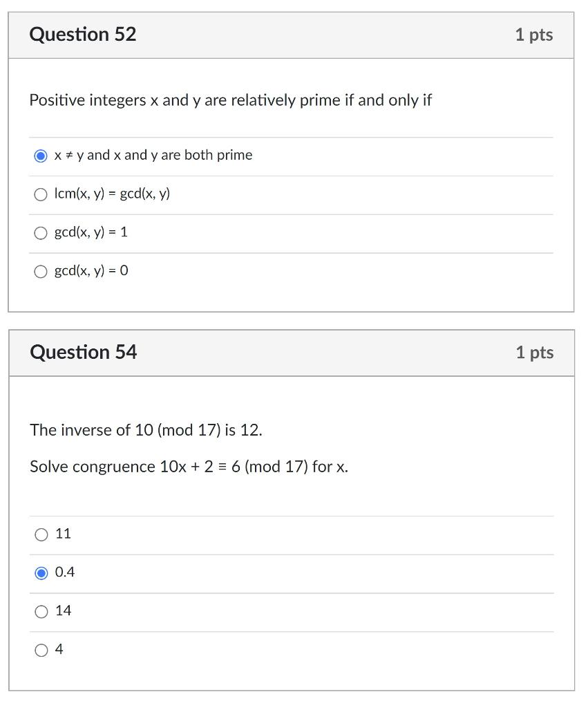Click the '1 pts' label on Question 52
Screen dimensions: 588x708
534,34
